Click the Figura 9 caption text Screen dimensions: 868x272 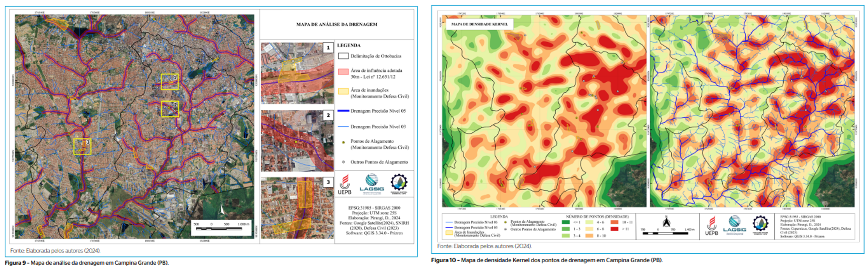(x=87, y=263)
